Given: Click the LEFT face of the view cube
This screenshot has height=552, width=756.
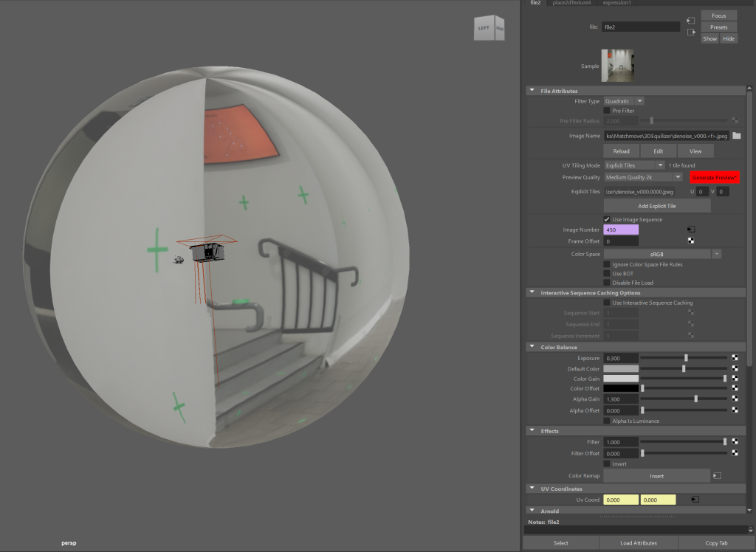Looking at the screenshot, I should point(484,28).
